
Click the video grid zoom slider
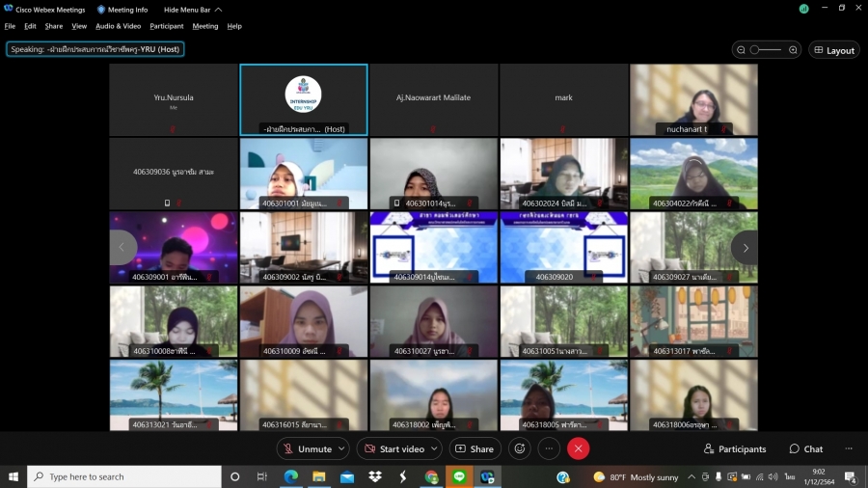click(767, 50)
